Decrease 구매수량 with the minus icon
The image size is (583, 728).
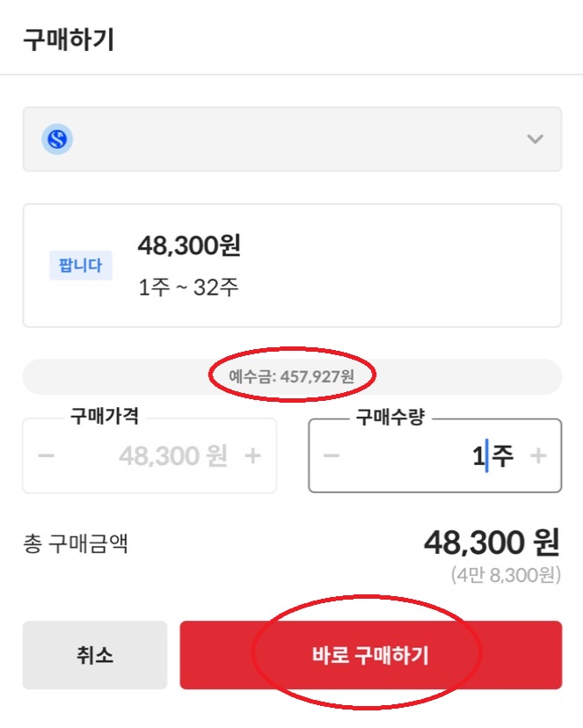pyautogui.click(x=332, y=455)
